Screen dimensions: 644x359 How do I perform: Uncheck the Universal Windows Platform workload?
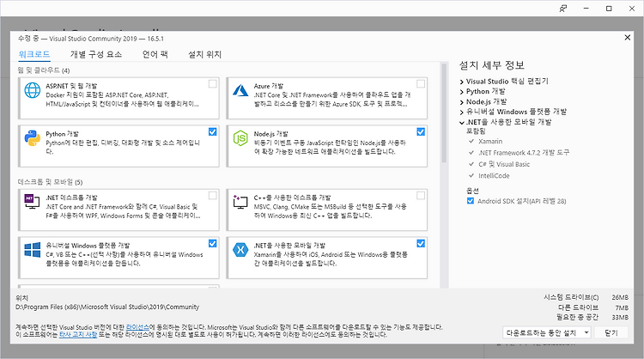click(x=212, y=244)
